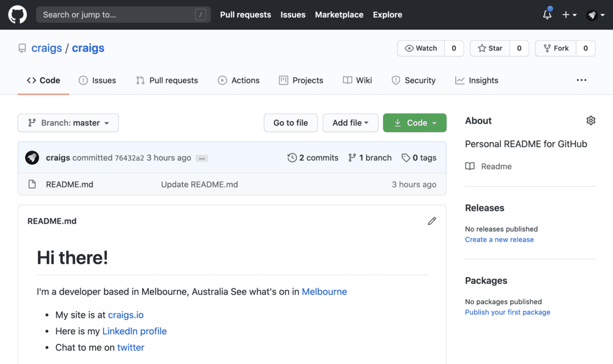Edit README.md using the pencil icon
The height and width of the screenshot is (364, 613).
(x=432, y=221)
